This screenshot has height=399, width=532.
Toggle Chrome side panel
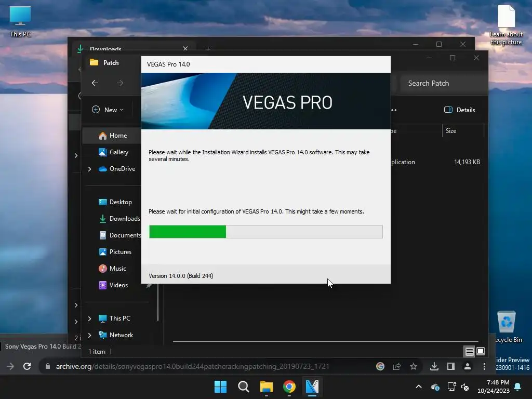point(451,366)
